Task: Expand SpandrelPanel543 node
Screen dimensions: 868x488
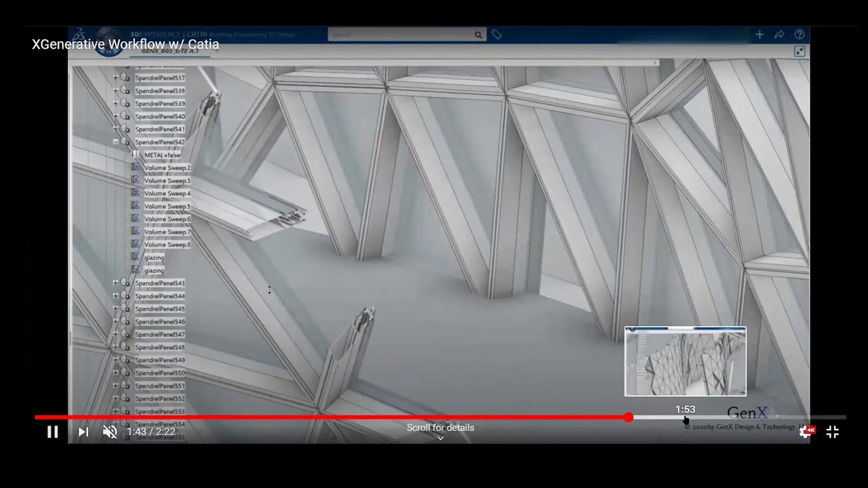Action: (x=115, y=283)
